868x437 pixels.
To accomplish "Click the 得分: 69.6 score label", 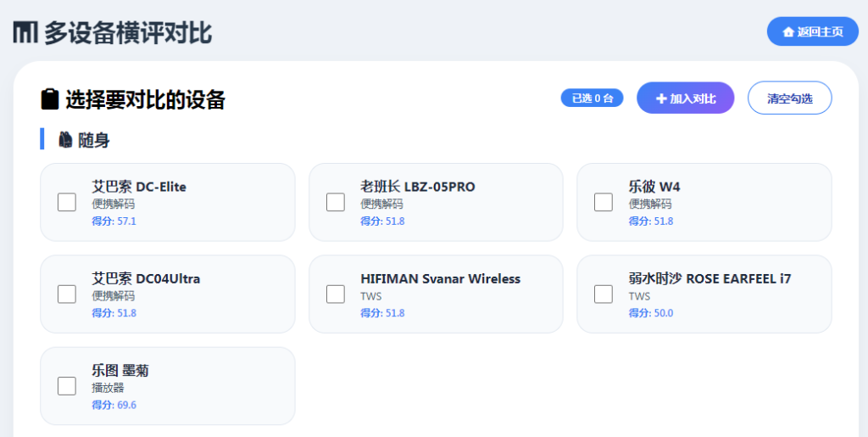I will (x=114, y=405).
